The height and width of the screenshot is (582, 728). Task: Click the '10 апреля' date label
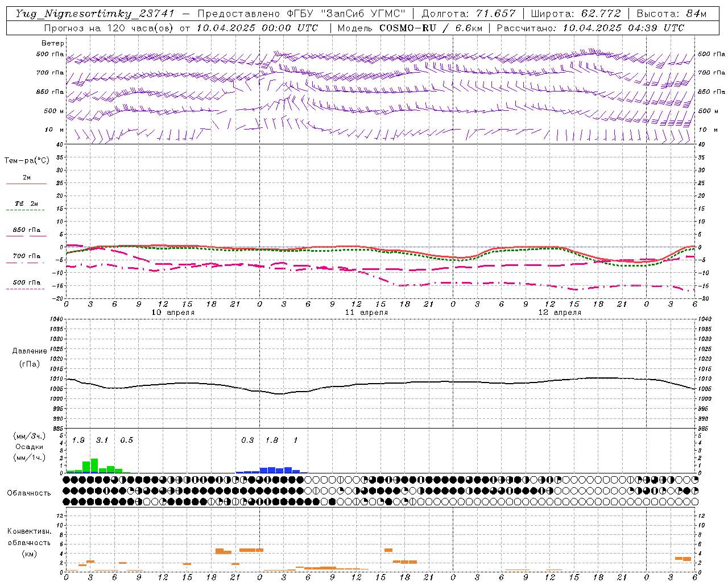click(x=173, y=313)
